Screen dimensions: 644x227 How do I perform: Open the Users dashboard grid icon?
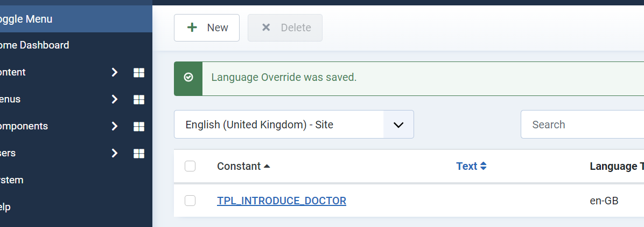click(139, 153)
